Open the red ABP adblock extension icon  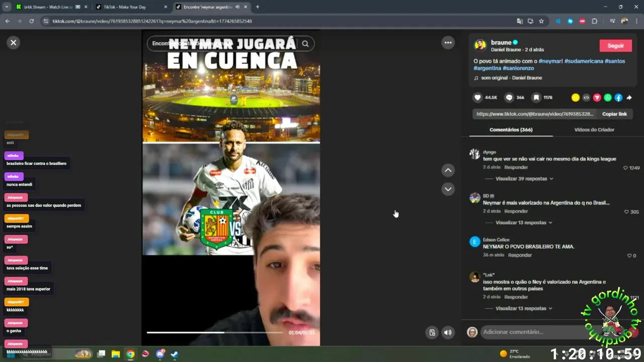coord(583,21)
